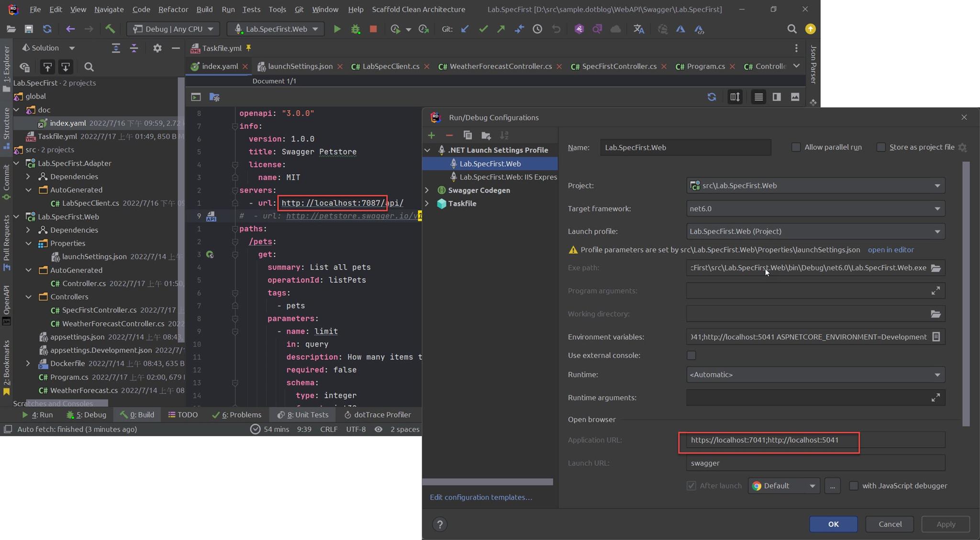Stop the running process with red square
This screenshot has height=540, width=980.
373,29
